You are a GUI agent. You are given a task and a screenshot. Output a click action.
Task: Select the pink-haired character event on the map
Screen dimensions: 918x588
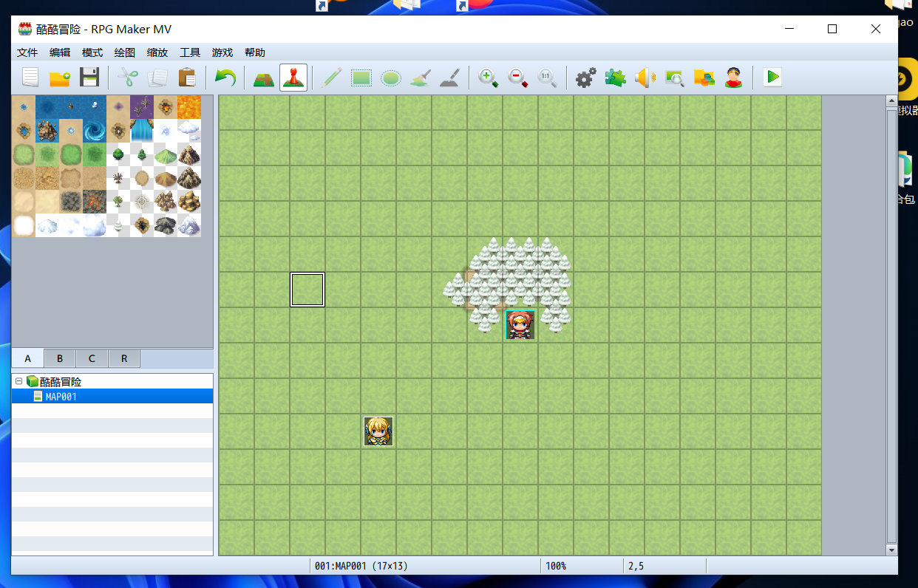(x=520, y=324)
